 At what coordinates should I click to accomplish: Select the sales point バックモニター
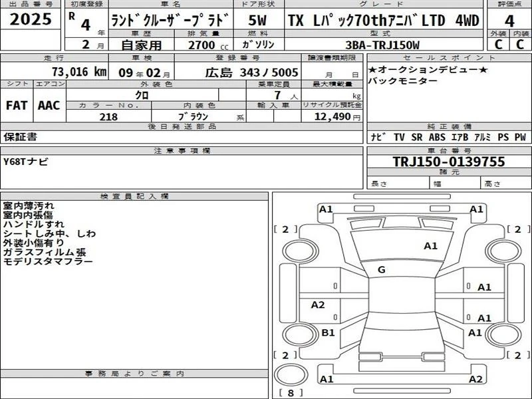tap(403, 80)
